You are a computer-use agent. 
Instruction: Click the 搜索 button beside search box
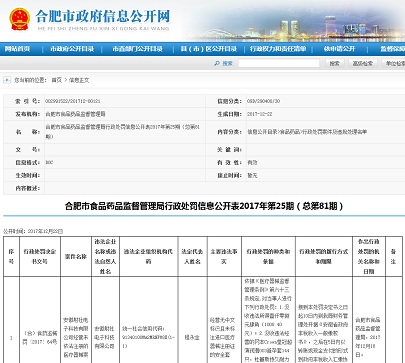point(334,63)
